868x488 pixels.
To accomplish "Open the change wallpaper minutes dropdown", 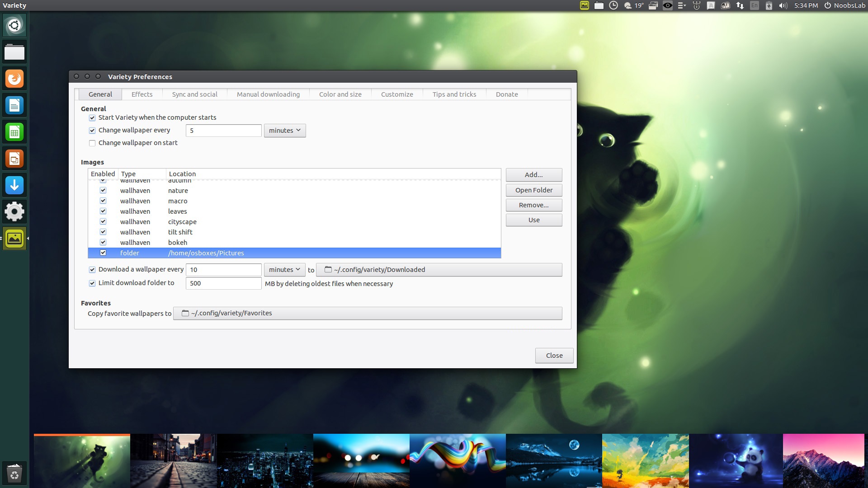I will coord(284,131).
